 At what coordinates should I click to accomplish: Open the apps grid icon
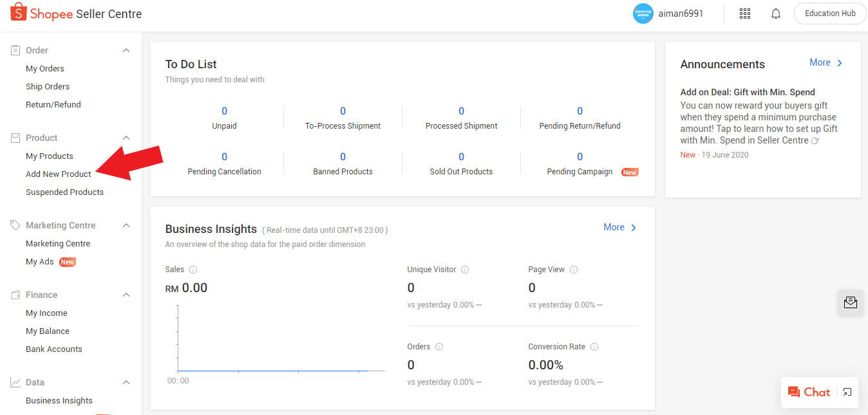(x=745, y=14)
